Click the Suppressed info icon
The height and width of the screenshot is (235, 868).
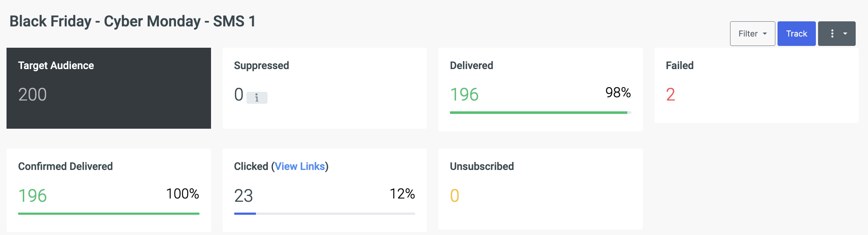[257, 98]
